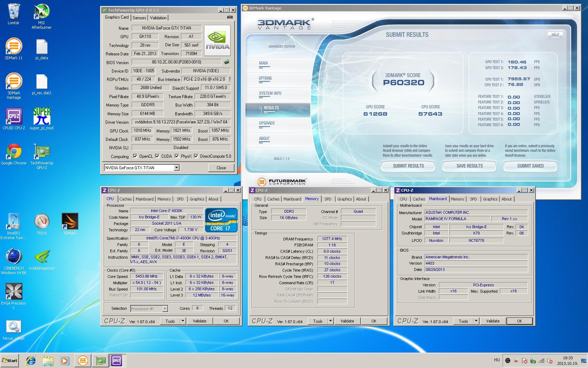Open the volume icon in the system tray
The height and width of the screenshot is (368, 588).
click(x=550, y=360)
